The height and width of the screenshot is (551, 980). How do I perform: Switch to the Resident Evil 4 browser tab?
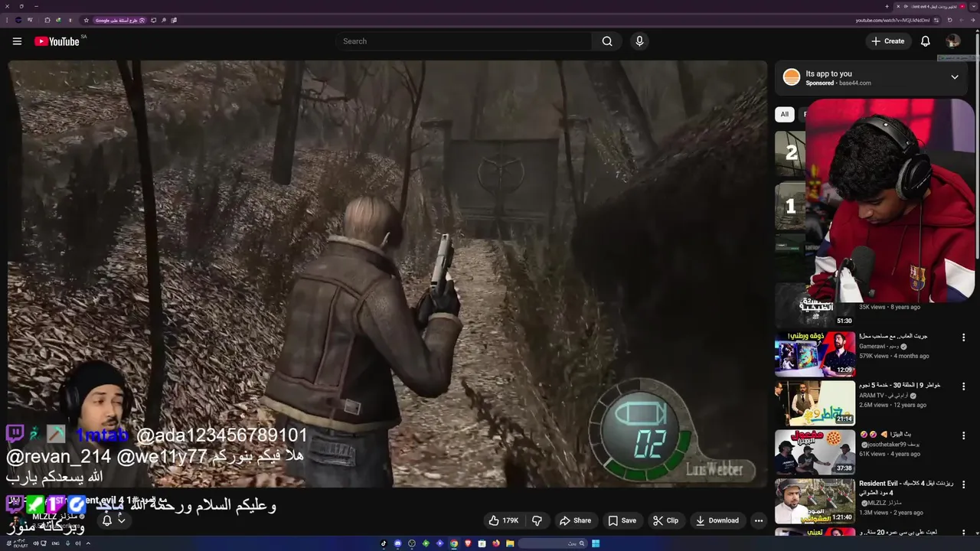point(930,6)
